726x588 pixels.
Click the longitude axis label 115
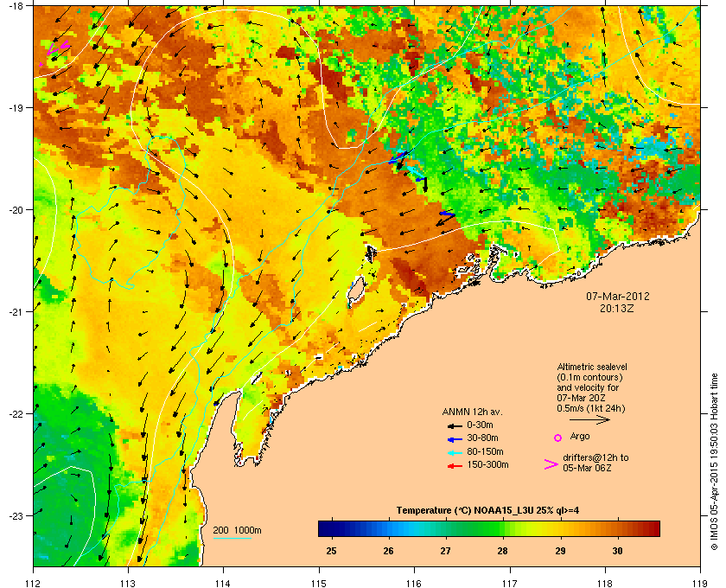319,584
